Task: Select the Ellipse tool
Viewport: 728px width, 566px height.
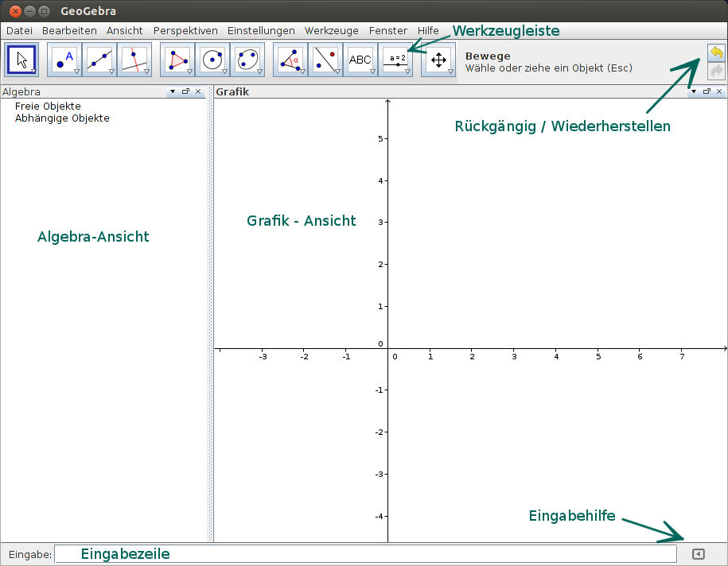Action: tap(247, 60)
